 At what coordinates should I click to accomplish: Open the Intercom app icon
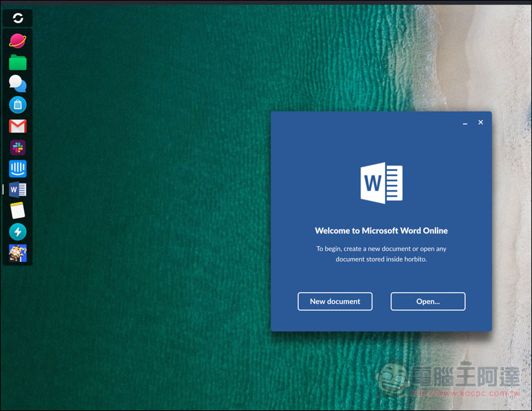[x=18, y=169]
